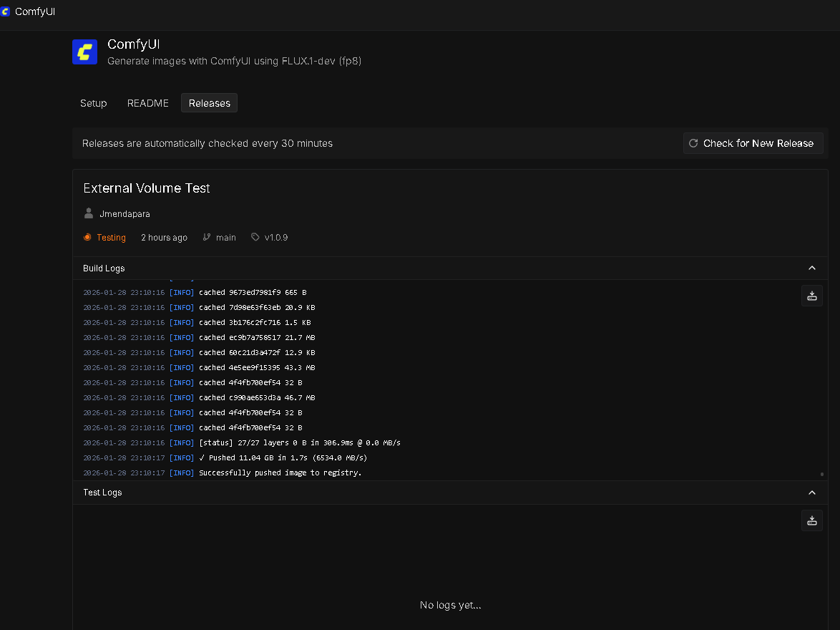The height and width of the screenshot is (630, 840).
Task: Switch to the Setup tab
Action: [x=93, y=102]
